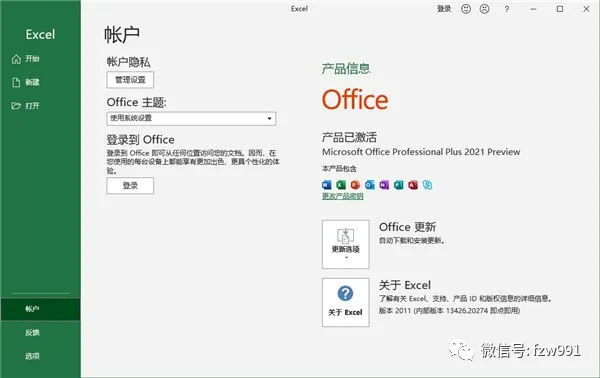Open help with the question mark icon
This screenshot has width=600, height=378.
tap(506, 9)
